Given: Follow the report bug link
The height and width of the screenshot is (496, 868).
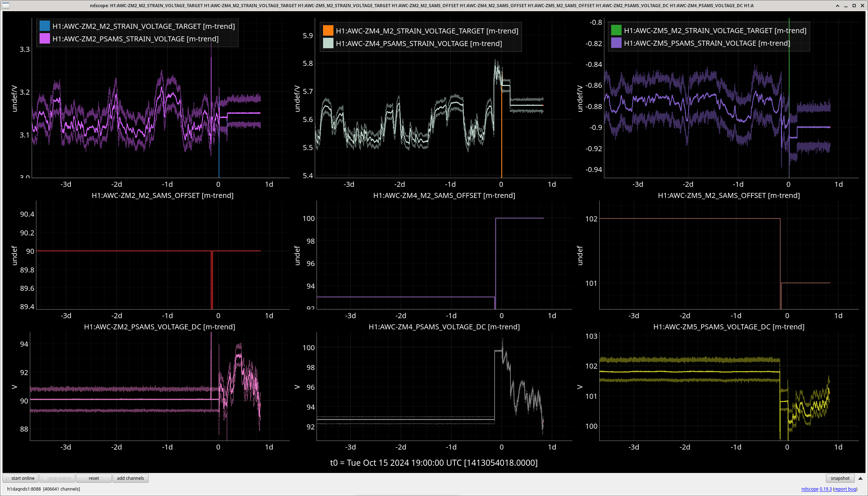Looking at the screenshot, I should tap(845, 489).
